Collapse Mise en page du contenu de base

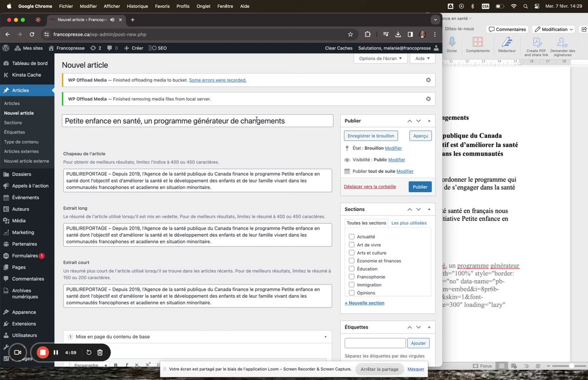[325, 337]
